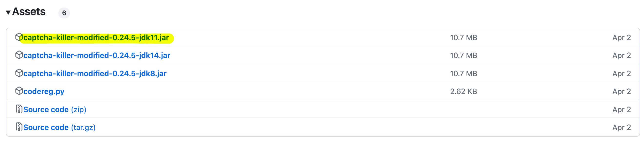This screenshot has width=644, height=144.
Task: Click the 10.7 MB size of jdk8.jar
Action: click(463, 73)
